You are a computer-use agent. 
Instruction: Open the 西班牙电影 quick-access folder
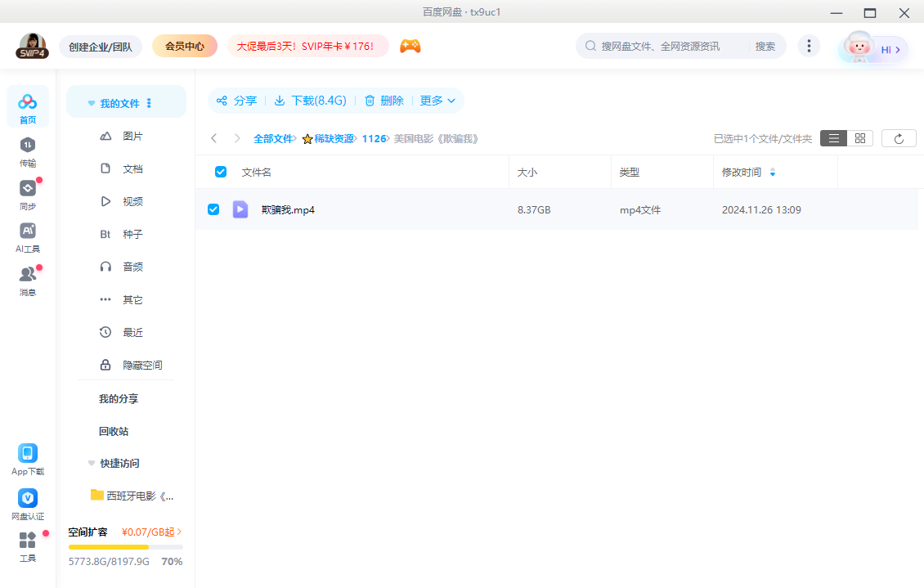click(132, 496)
